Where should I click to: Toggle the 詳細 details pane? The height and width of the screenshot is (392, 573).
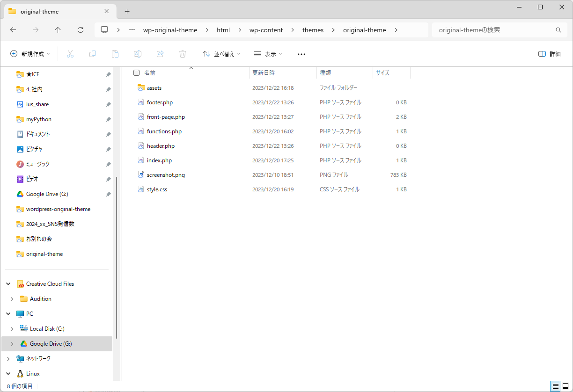[549, 54]
